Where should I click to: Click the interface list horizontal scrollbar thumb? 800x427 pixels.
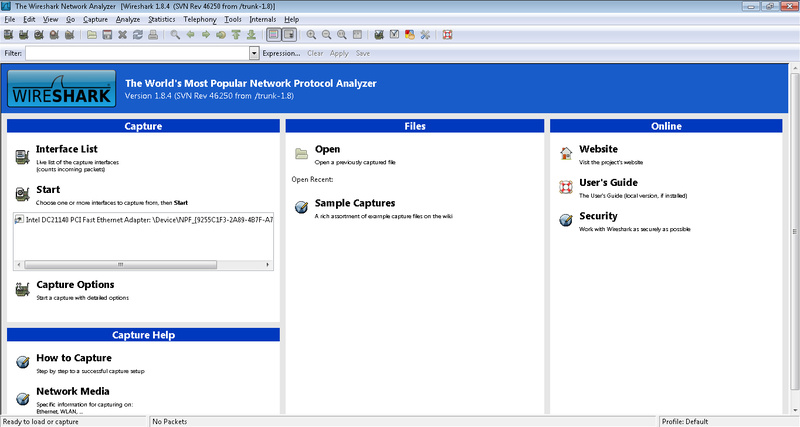[x=120, y=264]
